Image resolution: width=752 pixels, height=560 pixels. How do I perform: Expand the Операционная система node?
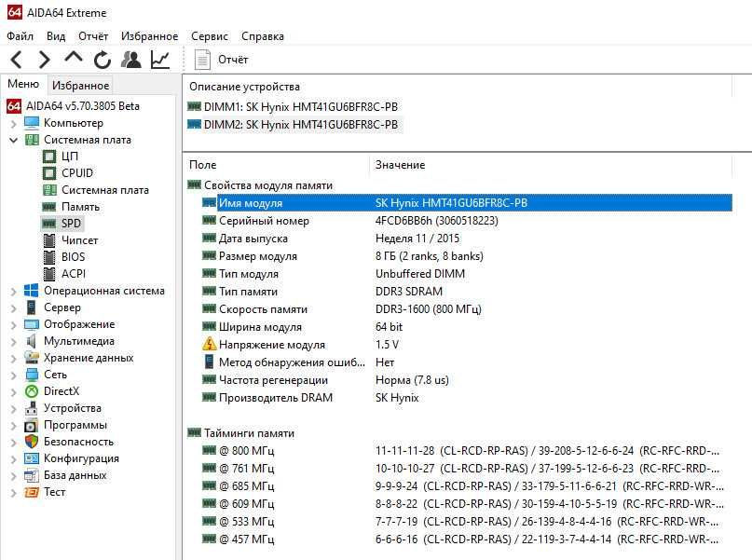pos(13,292)
